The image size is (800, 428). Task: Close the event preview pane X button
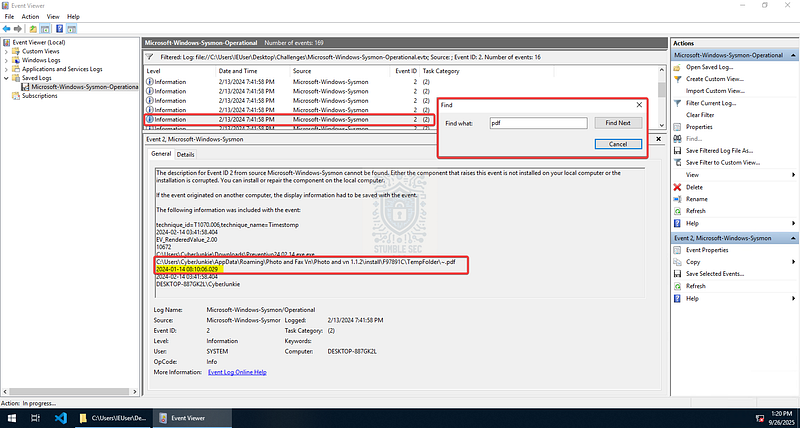[x=658, y=139]
